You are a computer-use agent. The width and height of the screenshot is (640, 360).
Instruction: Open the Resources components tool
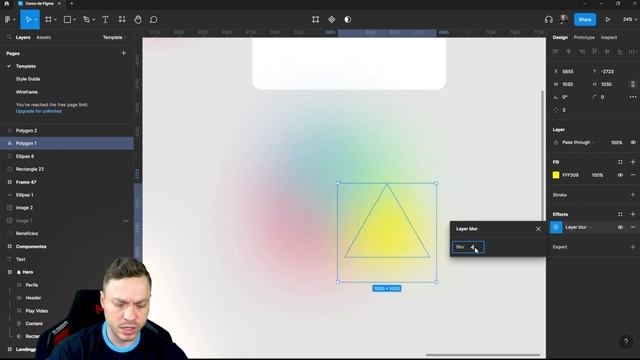click(122, 20)
